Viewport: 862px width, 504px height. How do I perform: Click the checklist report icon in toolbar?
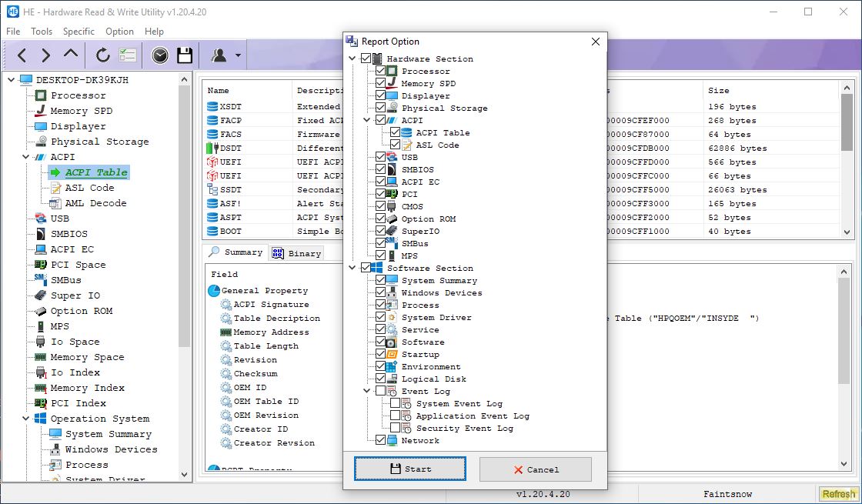coord(127,55)
